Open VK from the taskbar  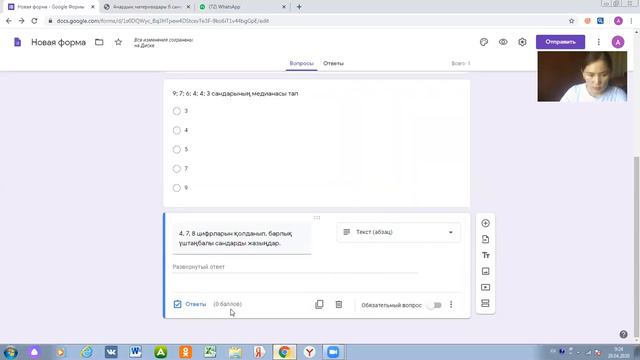pos(111,352)
